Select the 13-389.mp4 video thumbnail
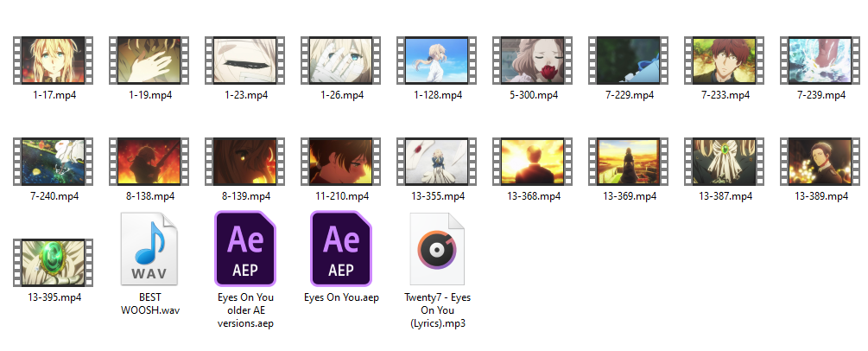Viewport: 868px width, 351px height. [820, 162]
